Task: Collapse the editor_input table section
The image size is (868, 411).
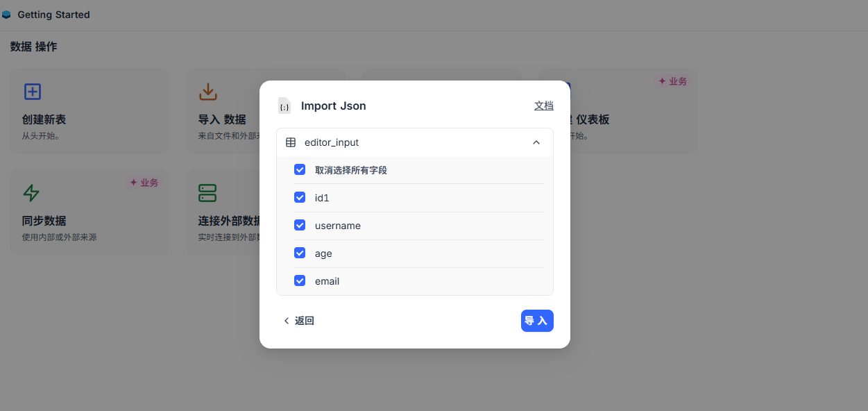Action: tap(536, 142)
